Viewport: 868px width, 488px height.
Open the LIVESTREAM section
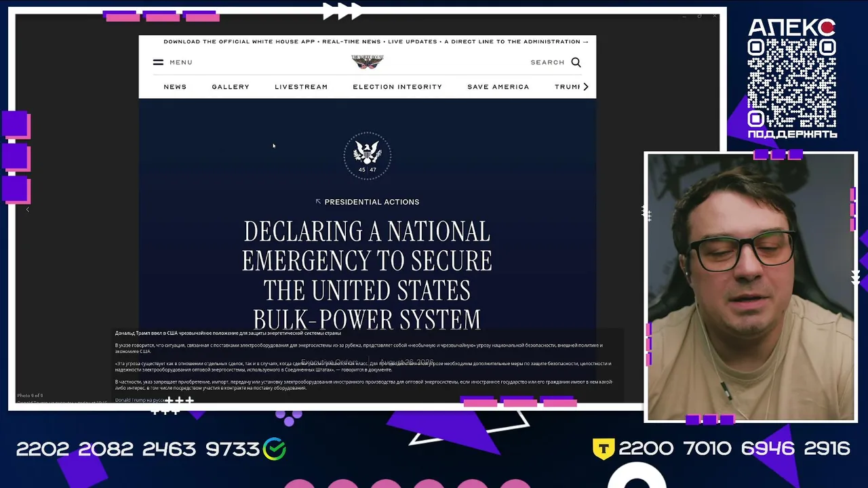pos(301,87)
